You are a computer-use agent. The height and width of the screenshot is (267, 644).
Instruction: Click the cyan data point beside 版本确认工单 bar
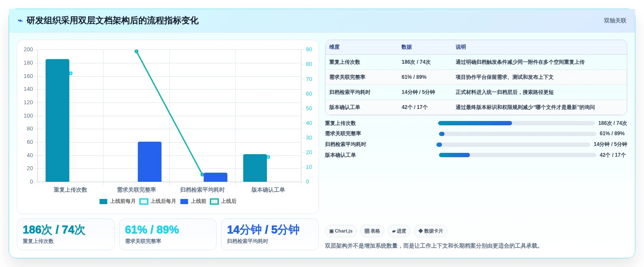(268, 157)
